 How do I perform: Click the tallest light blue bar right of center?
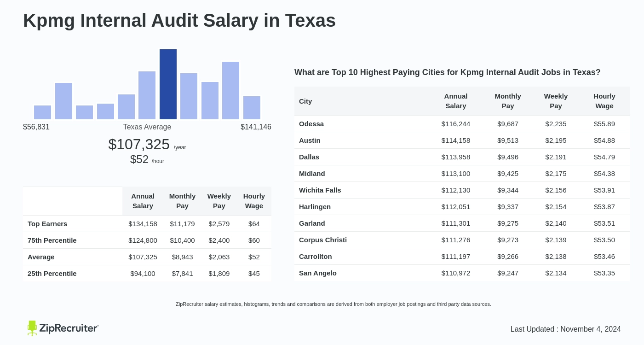(230, 90)
